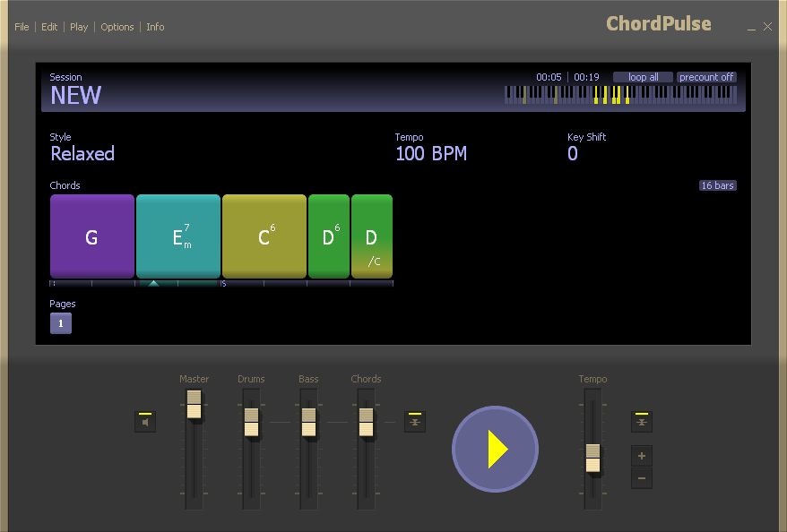Click the session name NEW
The height and width of the screenshot is (532, 787).
[76, 95]
